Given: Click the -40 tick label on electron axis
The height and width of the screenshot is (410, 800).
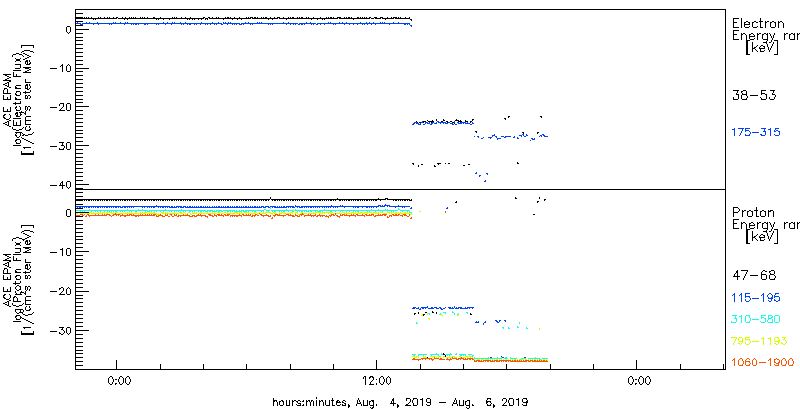Looking at the screenshot, I should pyautogui.click(x=59, y=184).
